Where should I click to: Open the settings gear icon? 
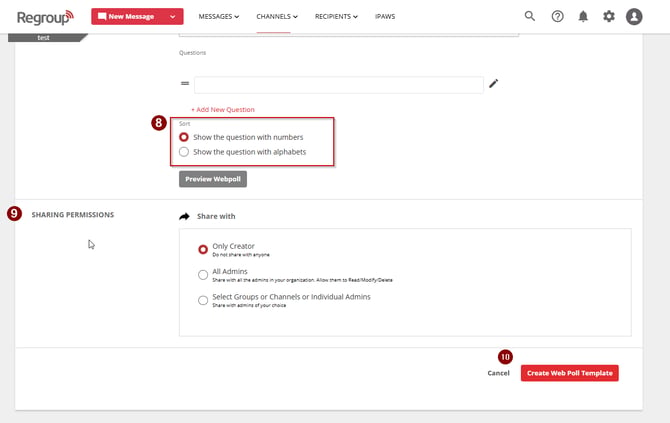(608, 16)
